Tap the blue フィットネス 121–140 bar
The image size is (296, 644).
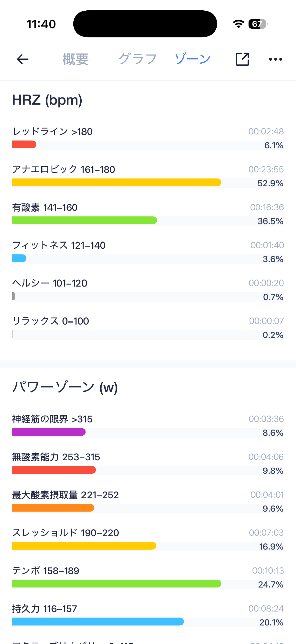click(x=19, y=258)
